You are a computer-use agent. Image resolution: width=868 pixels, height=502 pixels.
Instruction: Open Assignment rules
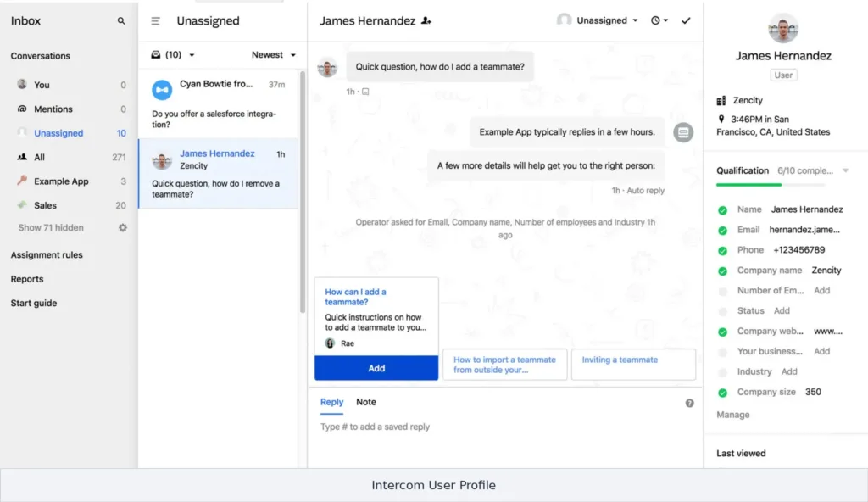[x=47, y=255]
